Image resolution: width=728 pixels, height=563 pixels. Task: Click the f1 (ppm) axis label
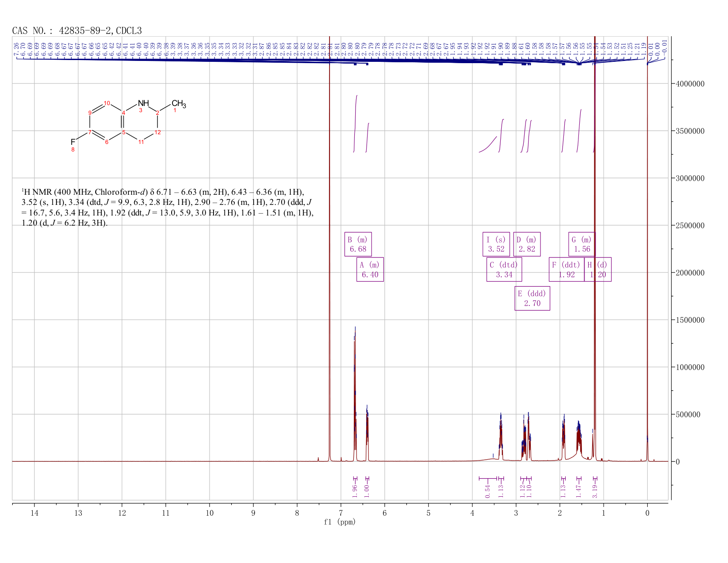[340, 522]
